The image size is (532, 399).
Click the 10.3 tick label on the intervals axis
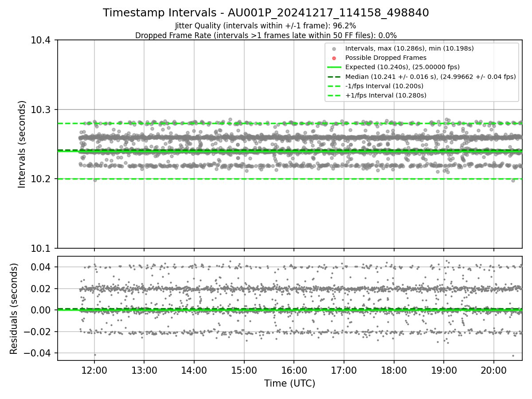(42, 110)
